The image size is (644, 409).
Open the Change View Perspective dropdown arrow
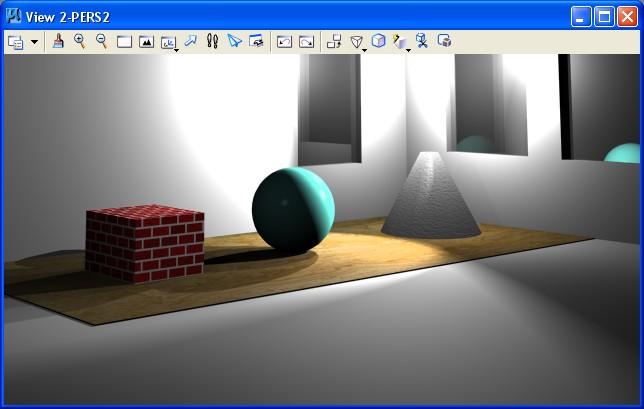(x=365, y=50)
